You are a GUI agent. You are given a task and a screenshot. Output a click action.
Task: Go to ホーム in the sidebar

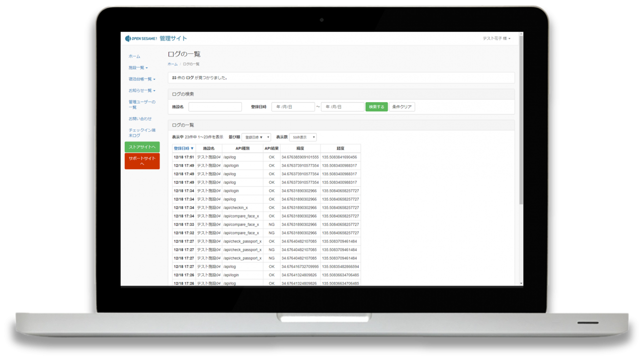134,56
